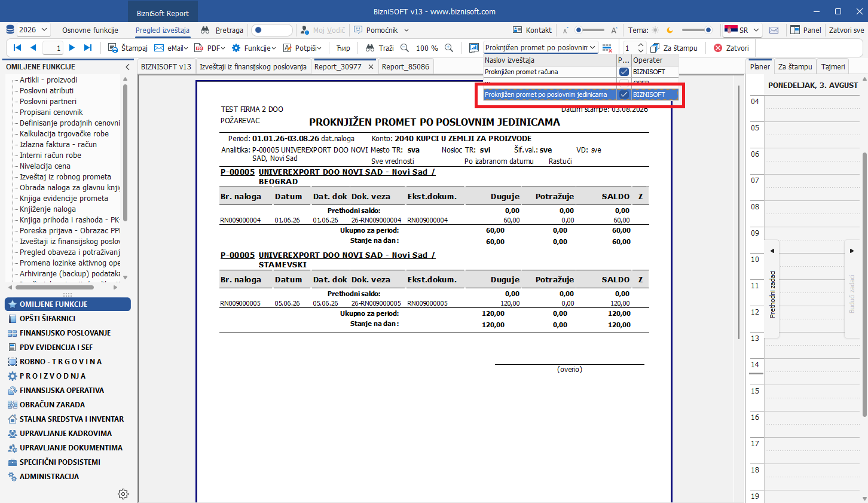The height and width of the screenshot is (503, 868).
Task: Click the Za štampu copies button
Action: pyautogui.click(x=674, y=48)
